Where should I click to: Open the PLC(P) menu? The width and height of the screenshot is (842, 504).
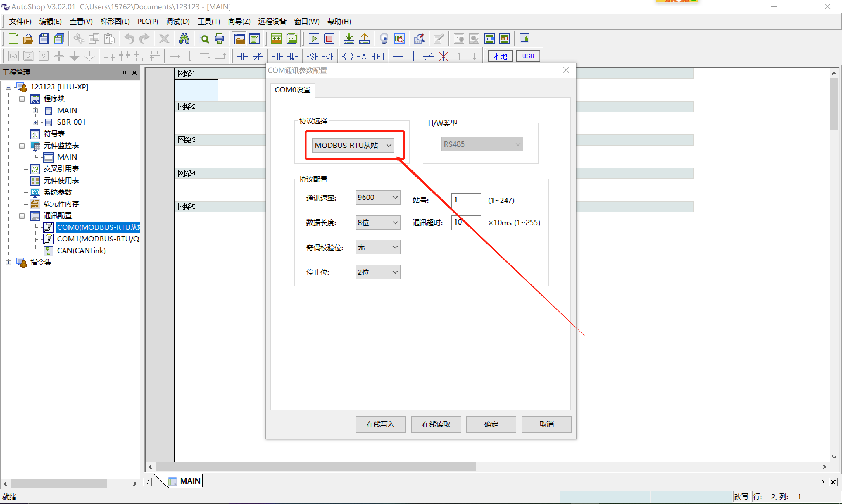coord(148,21)
